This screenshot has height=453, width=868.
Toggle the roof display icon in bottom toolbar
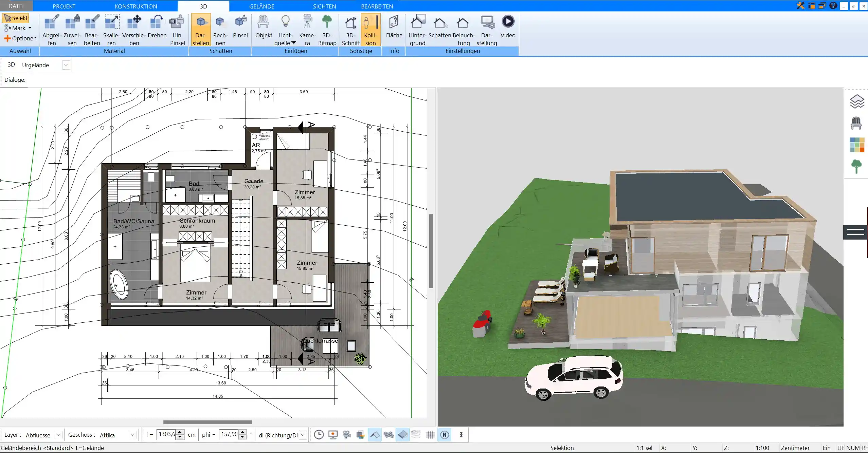click(375, 435)
